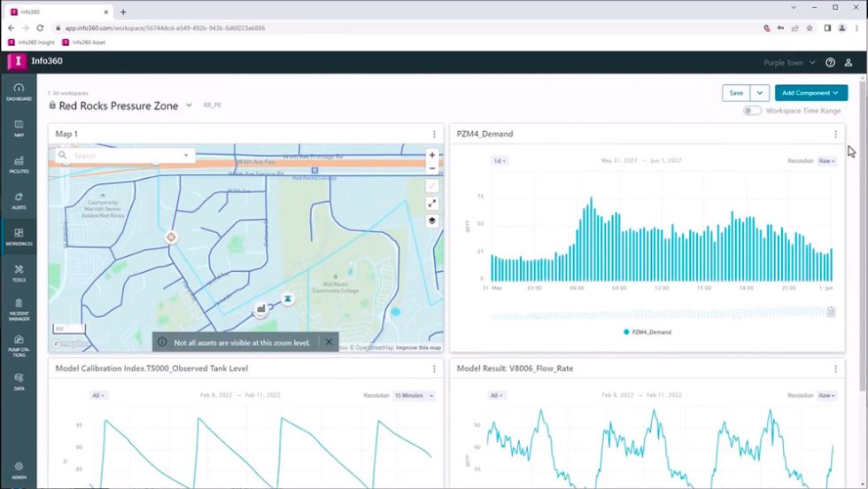This screenshot has height=489, width=868.
Task: Open Dashboard from the sidebar
Action: (19, 92)
